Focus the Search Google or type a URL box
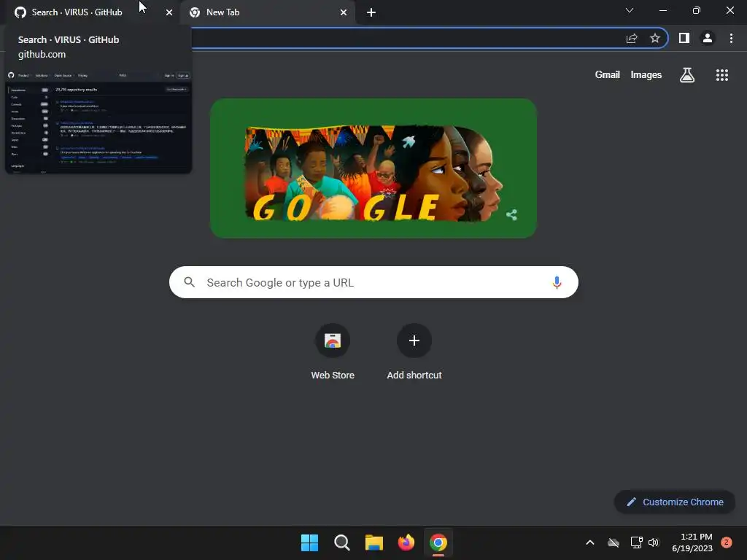The image size is (747, 560). 373,282
